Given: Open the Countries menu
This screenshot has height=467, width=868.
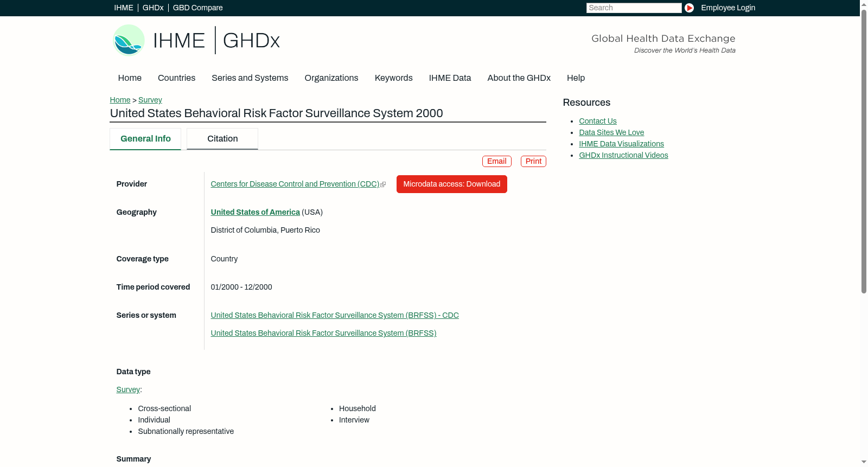Looking at the screenshot, I should click(176, 78).
